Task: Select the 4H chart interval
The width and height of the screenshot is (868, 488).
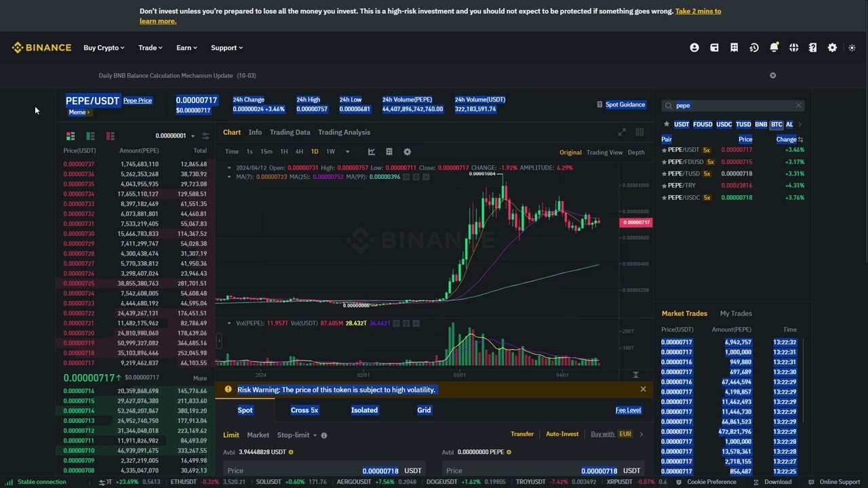Action: tap(299, 152)
